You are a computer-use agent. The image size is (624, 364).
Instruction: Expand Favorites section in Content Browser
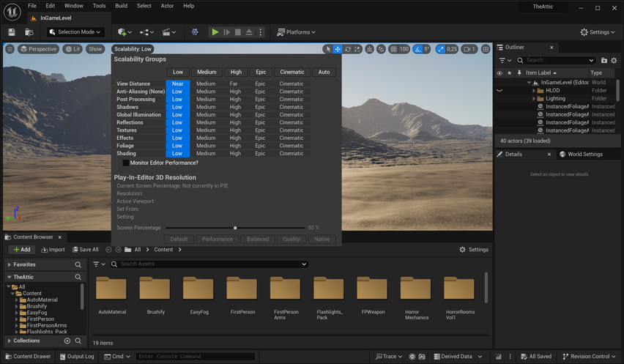[9, 264]
